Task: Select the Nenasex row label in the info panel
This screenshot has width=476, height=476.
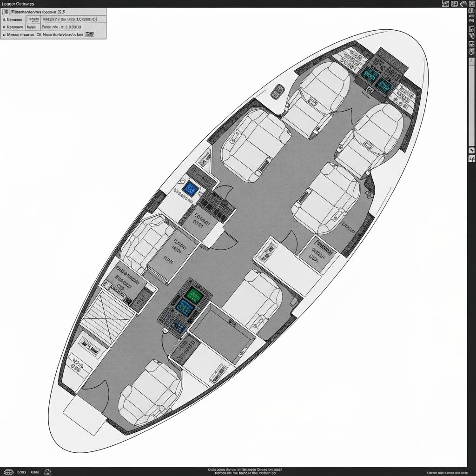Action: (14, 20)
